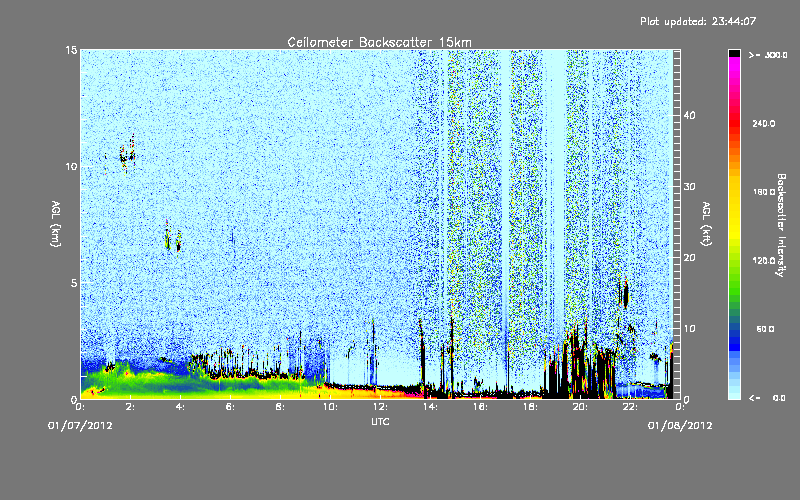Pick the red segment of the colorbar
Image resolution: width=800 pixels, height=500 pixels.
[734, 125]
